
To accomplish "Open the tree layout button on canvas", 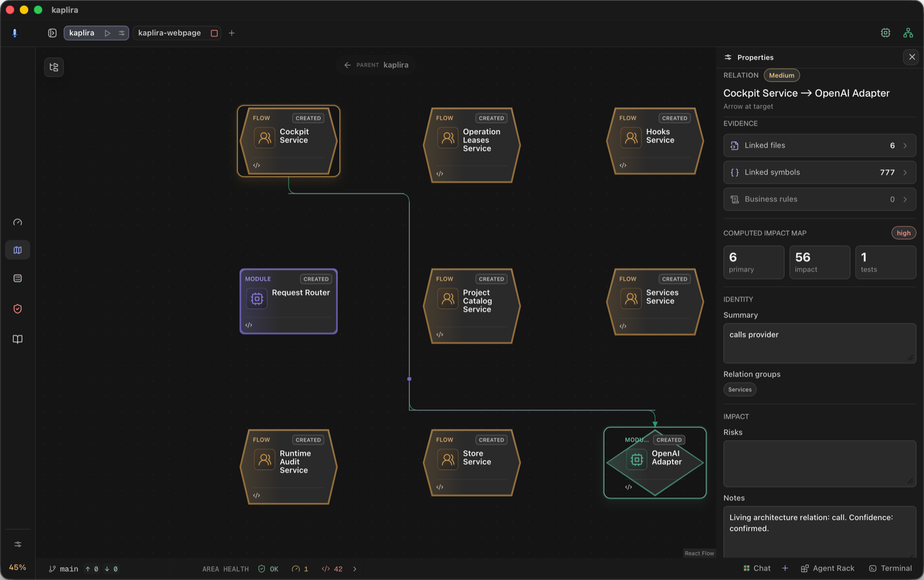I will tap(54, 67).
